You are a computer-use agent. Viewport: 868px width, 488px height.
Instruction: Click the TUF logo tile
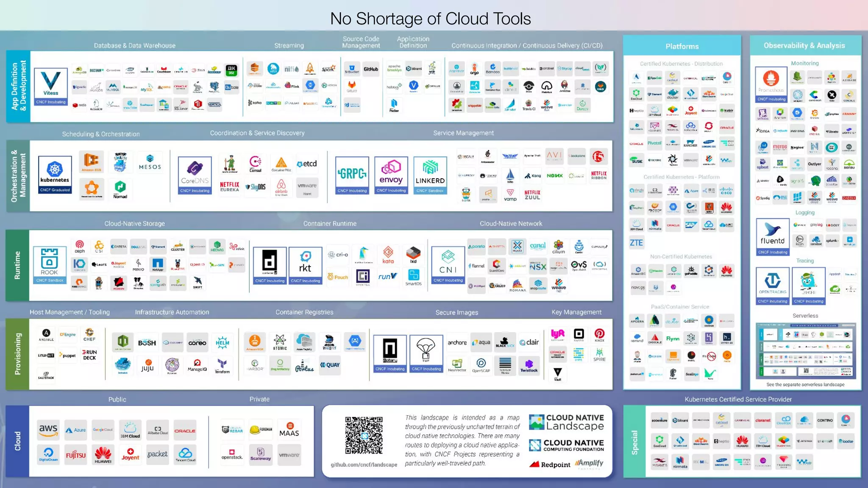click(426, 354)
